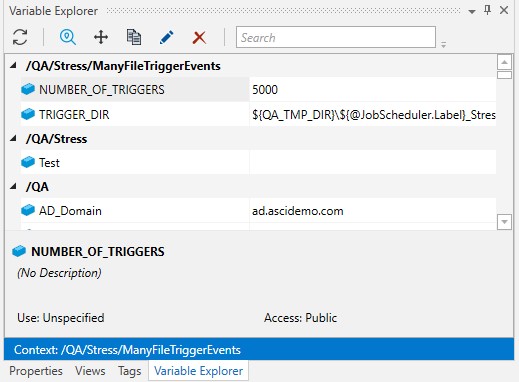
Task: Click the red X delete icon
Action: (199, 37)
